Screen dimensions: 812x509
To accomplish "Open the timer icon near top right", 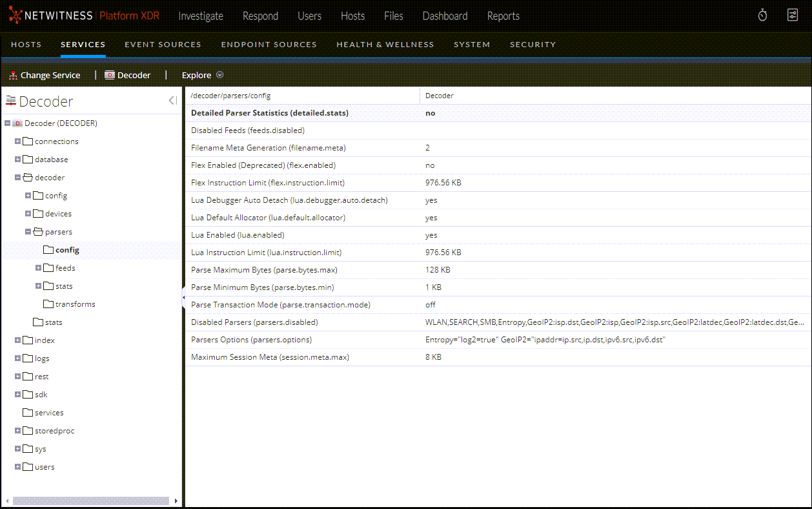I will (762, 14).
